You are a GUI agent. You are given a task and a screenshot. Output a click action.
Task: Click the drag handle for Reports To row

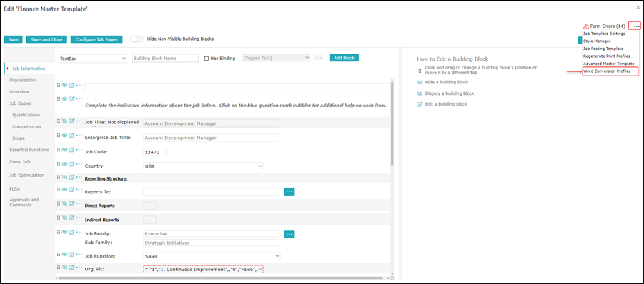[x=59, y=189]
